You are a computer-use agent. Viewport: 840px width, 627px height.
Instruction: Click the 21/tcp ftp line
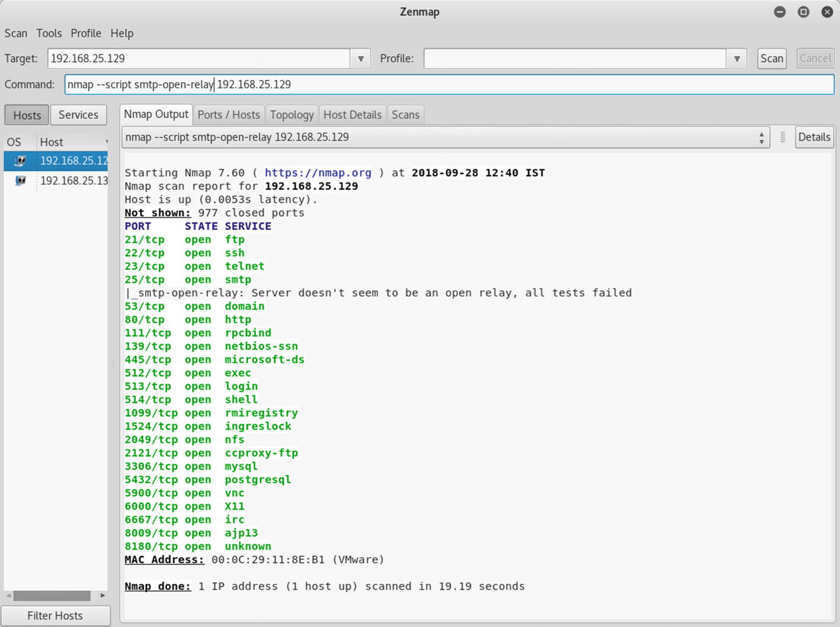(185, 240)
